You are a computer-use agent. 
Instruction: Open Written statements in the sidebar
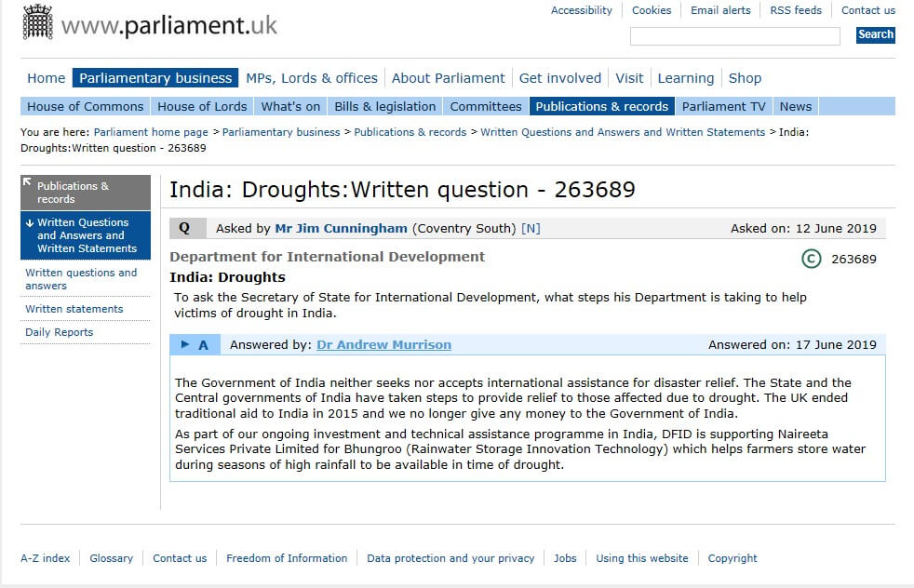click(x=74, y=309)
